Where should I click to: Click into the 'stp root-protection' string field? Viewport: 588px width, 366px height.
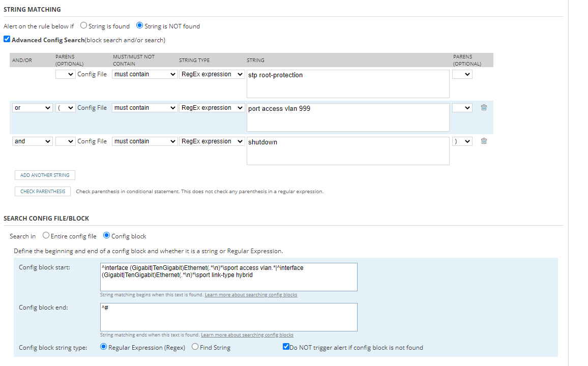pyautogui.click(x=348, y=83)
